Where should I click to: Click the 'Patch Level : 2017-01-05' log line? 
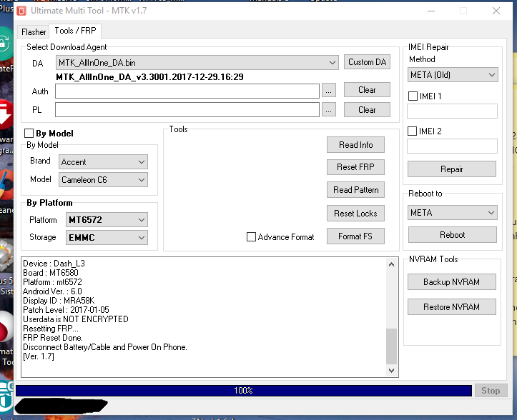[66, 310]
